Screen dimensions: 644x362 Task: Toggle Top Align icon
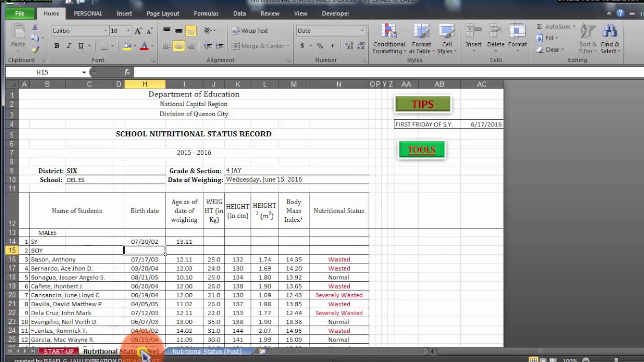(167, 31)
